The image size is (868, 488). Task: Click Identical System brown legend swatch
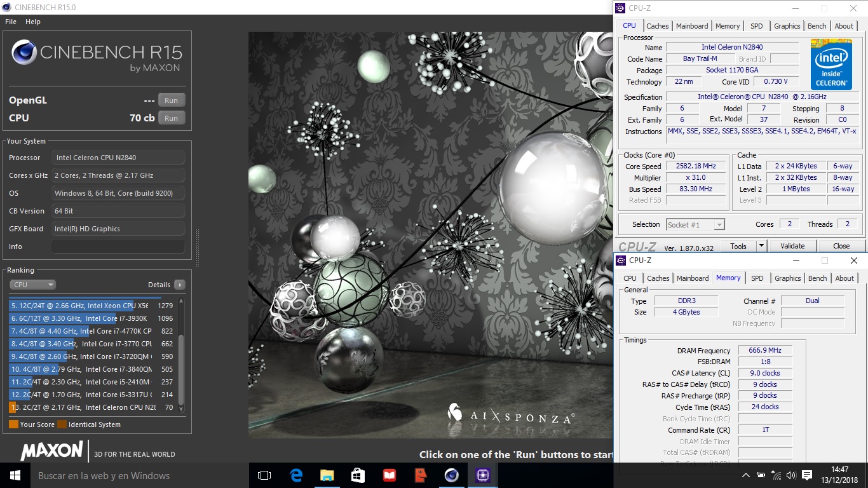tap(62, 424)
